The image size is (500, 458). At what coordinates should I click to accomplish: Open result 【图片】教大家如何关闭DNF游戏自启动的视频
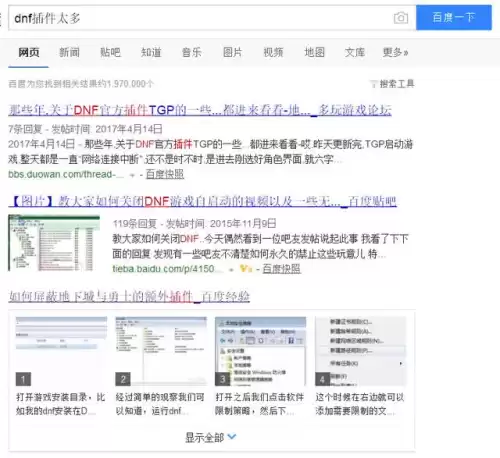click(202, 201)
